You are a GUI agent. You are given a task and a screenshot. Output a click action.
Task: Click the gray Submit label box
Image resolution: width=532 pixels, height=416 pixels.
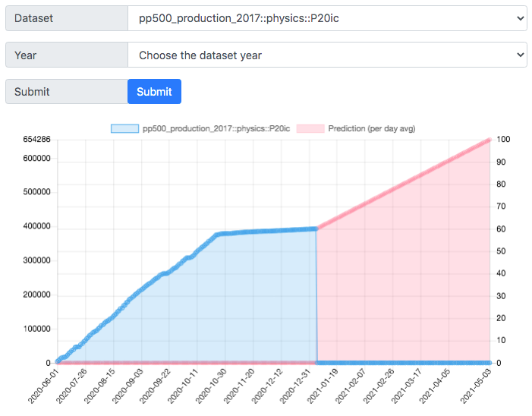click(x=67, y=92)
